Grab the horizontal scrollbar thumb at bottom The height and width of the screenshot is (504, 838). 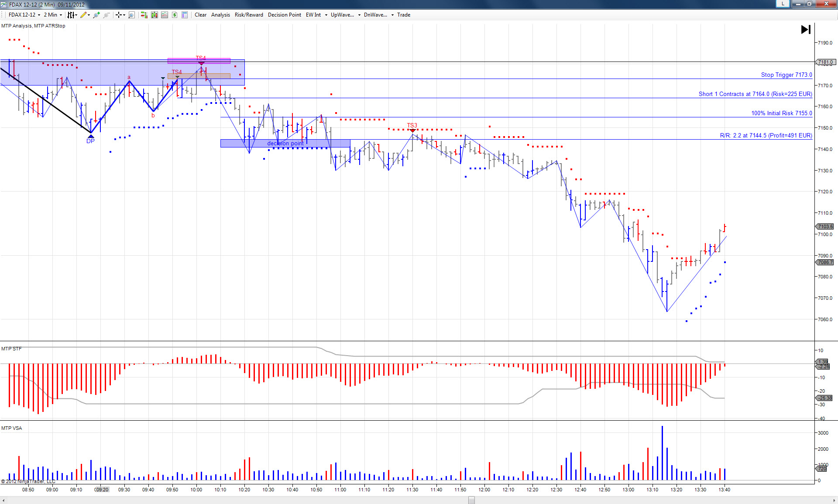coord(471,500)
